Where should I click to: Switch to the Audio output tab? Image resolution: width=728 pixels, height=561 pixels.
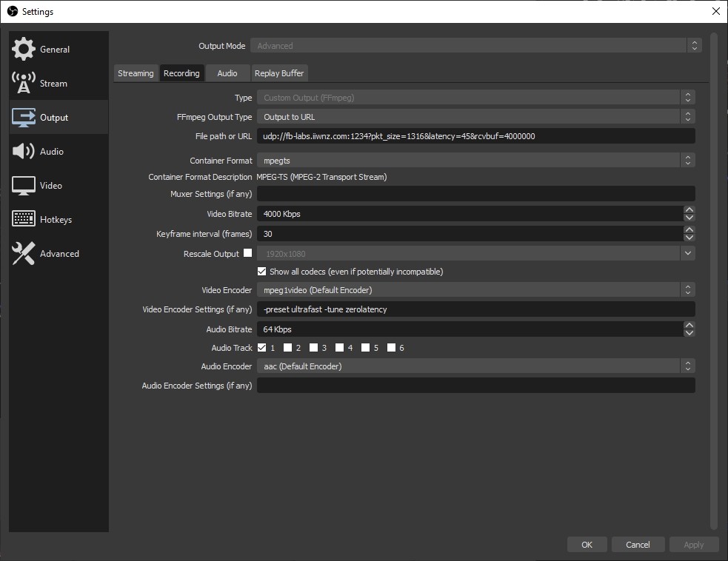tap(227, 73)
